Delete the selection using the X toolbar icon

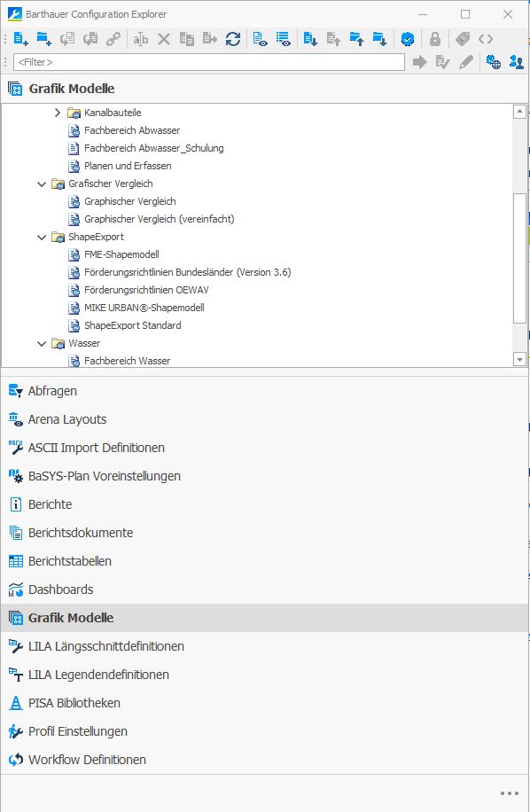(x=161, y=39)
